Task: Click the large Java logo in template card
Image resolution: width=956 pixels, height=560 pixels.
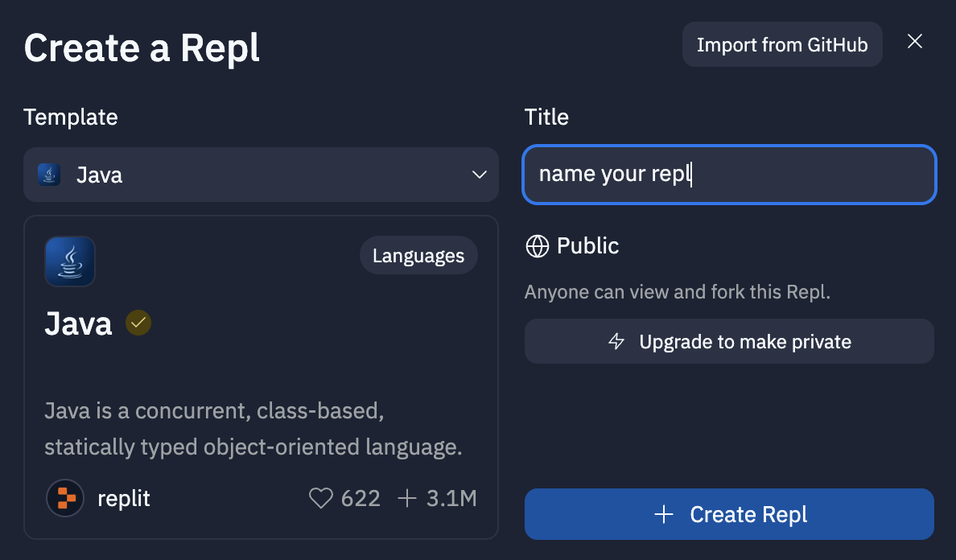Action: (x=70, y=261)
